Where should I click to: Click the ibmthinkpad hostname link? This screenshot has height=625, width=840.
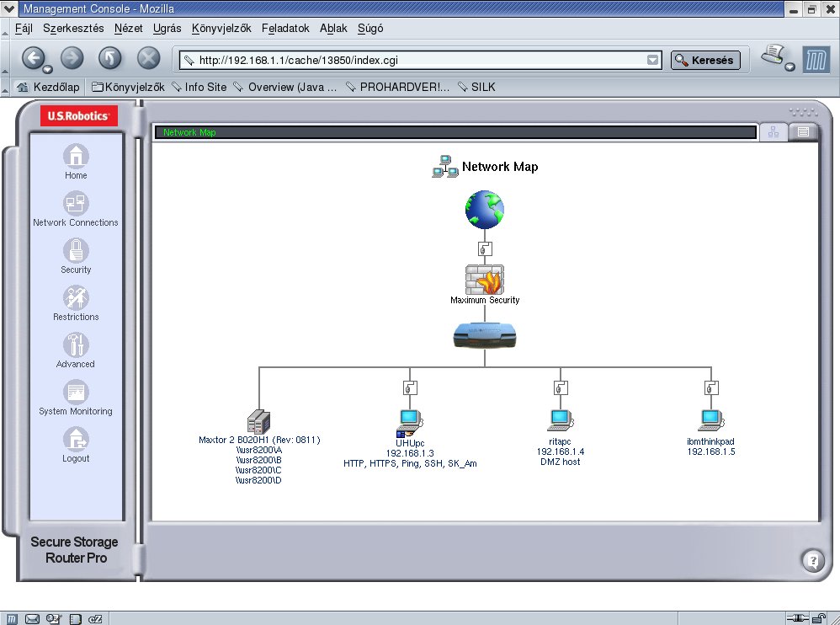tap(710, 441)
